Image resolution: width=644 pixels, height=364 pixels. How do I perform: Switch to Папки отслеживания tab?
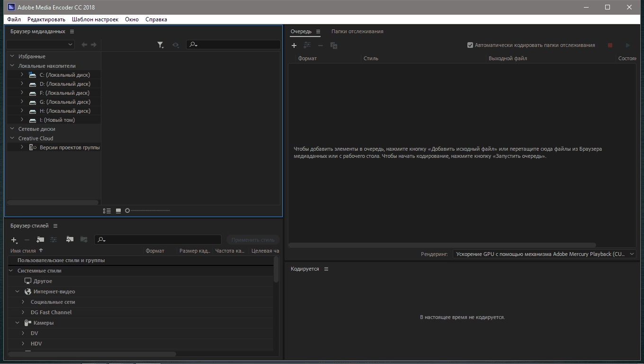coord(357,31)
